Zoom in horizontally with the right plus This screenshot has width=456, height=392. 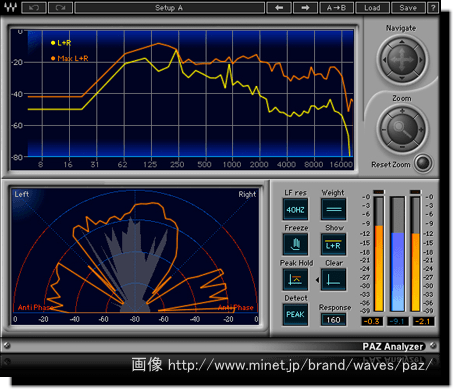click(x=421, y=129)
